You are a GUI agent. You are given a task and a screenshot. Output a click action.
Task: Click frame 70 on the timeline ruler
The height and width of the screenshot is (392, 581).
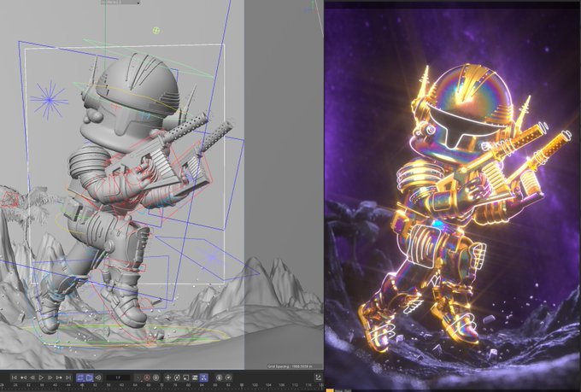click(161, 385)
